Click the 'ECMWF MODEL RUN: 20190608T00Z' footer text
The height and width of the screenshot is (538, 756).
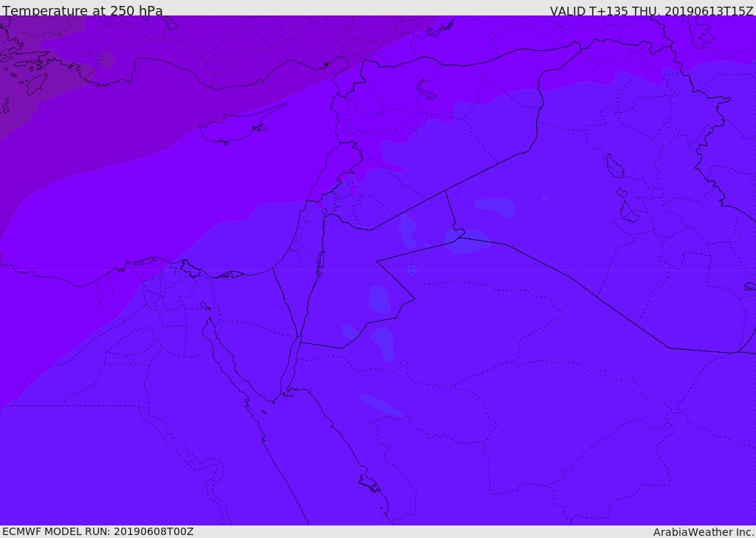click(98, 531)
